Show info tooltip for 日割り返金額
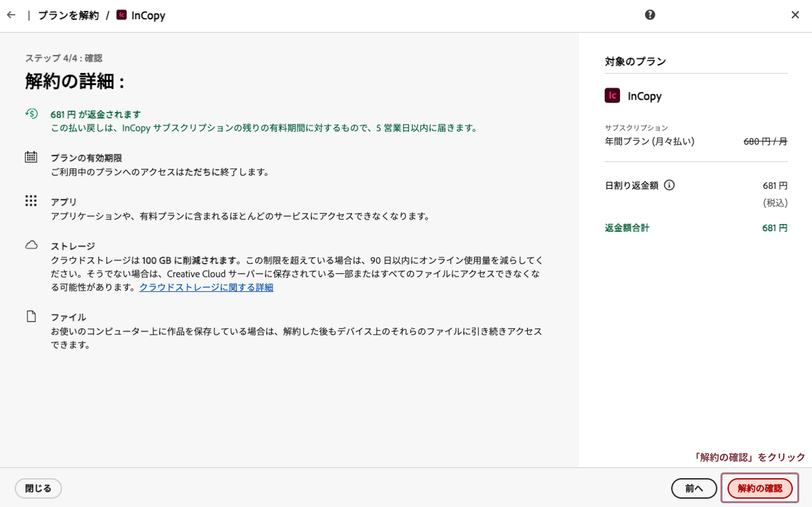The width and height of the screenshot is (812, 507). click(669, 185)
